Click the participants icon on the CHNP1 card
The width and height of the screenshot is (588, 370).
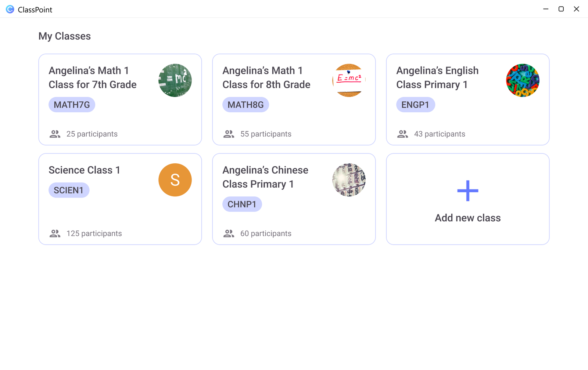pyautogui.click(x=229, y=233)
